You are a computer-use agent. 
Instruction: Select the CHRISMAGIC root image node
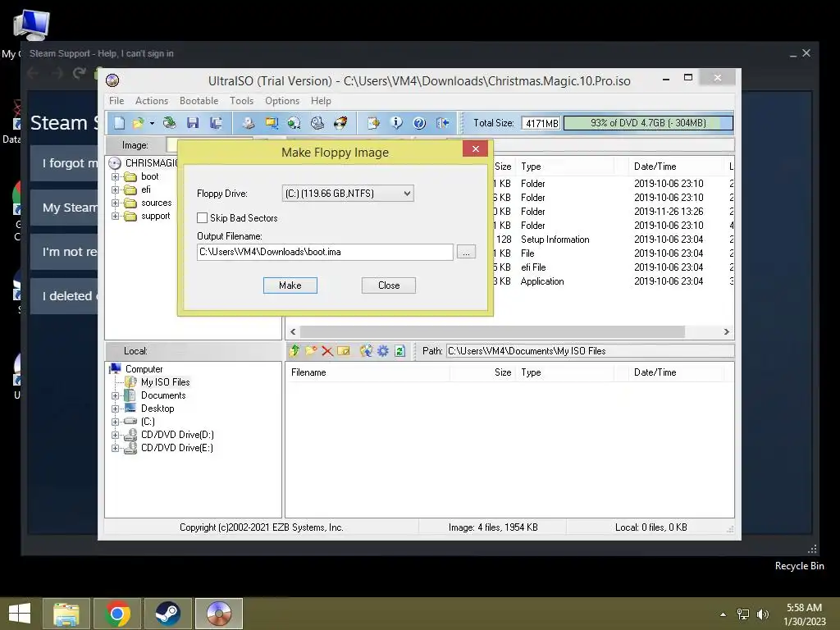pos(151,163)
